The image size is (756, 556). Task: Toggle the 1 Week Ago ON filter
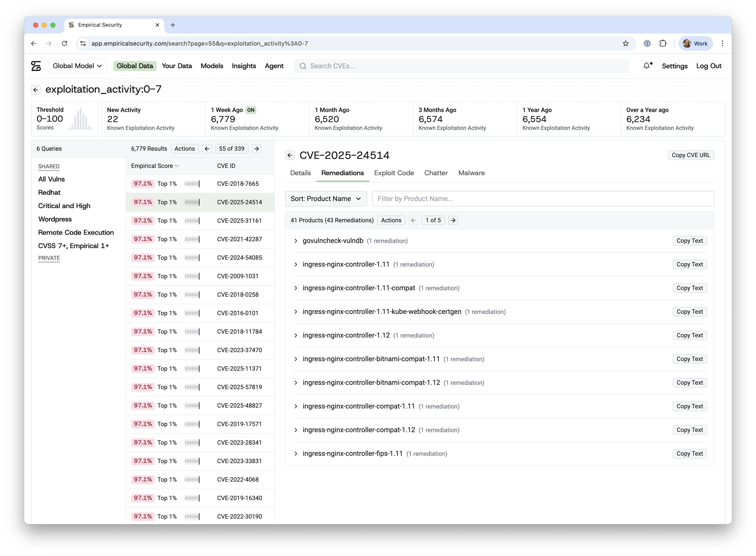click(x=250, y=110)
